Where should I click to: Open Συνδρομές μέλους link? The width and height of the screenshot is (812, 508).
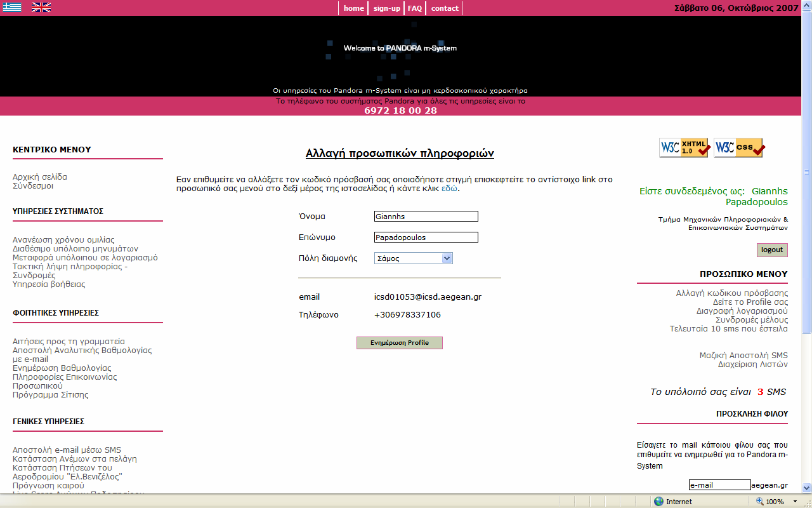tap(752, 320)
